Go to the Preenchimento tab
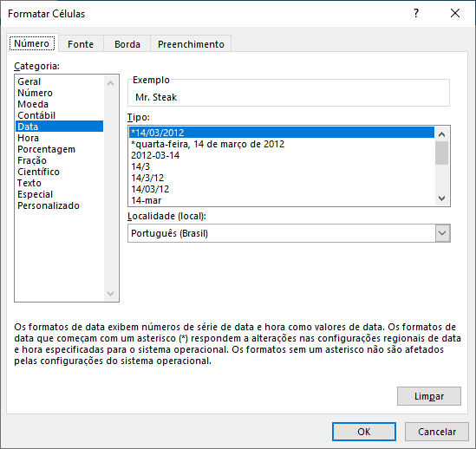This screenshot has width=476, height=449. click(191, 44)
